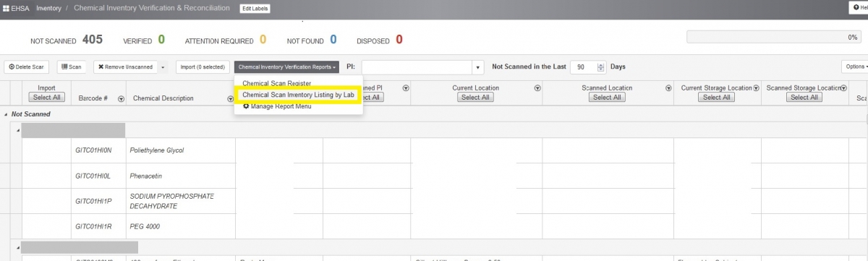Click Delete Scan button
Image resolution: width=868 pixels, height=261 pixels.
point(27,67)
